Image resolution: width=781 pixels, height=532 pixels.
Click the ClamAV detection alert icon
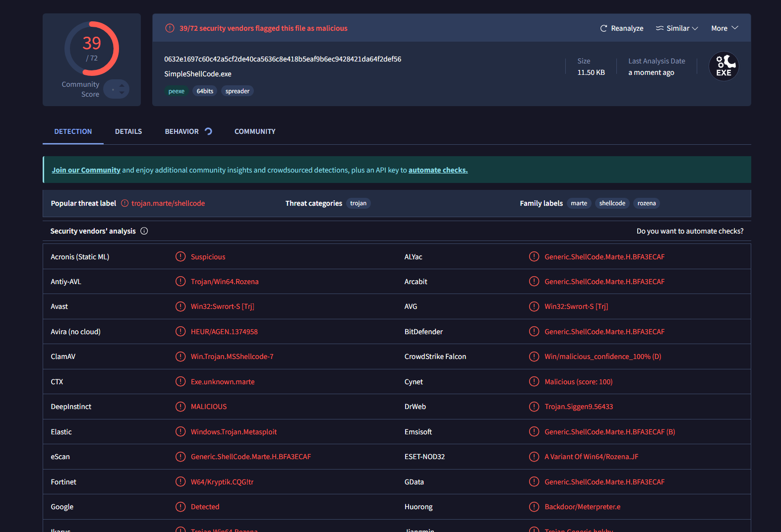click(180, 356)
